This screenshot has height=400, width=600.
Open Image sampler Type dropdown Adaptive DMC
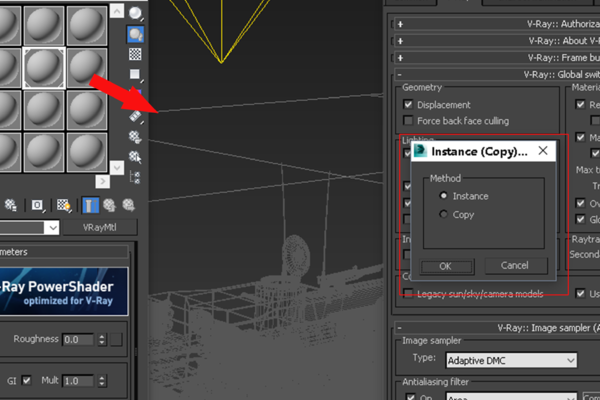(512, 361)
